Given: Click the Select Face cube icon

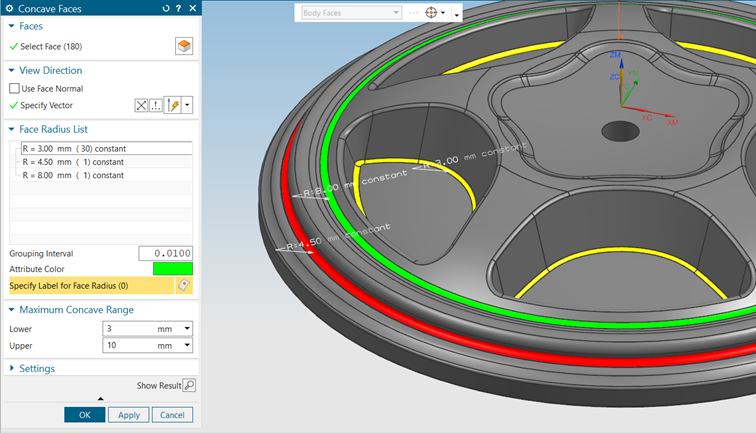Looking at the screenshot, I should coord(183,46).
